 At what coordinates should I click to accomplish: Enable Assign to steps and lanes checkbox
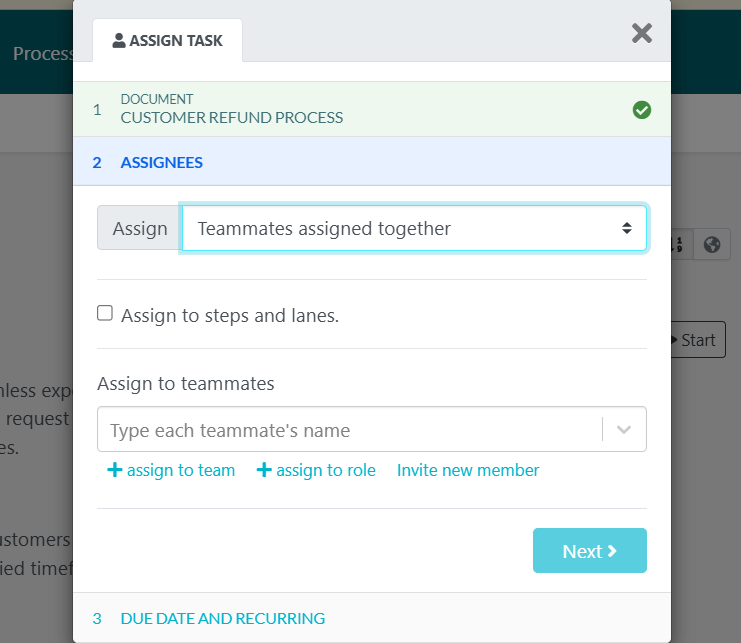pos(105,314)
